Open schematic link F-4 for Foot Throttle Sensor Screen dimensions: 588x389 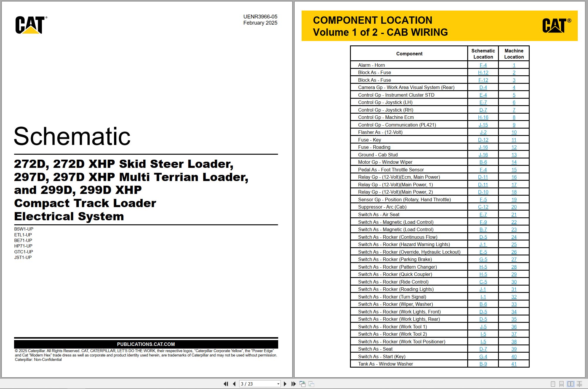pyautogui.click(x=483, y=170)
